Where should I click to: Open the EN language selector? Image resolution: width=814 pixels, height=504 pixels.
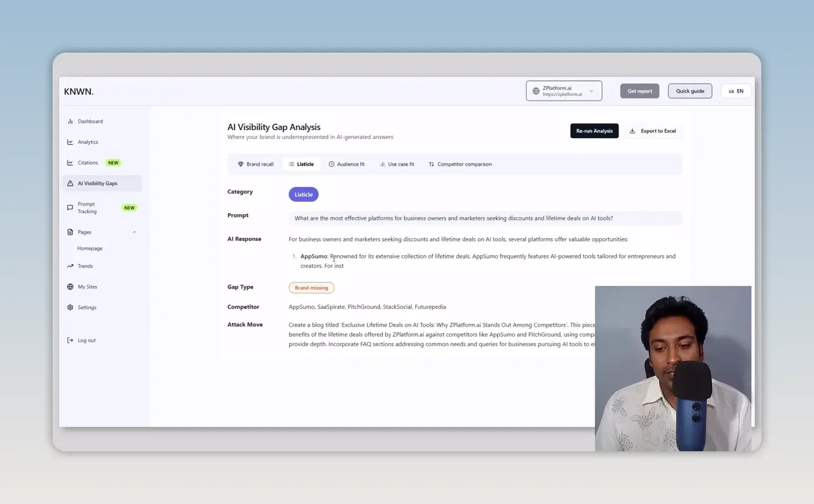pyautogui.click(x=736, y=91)
